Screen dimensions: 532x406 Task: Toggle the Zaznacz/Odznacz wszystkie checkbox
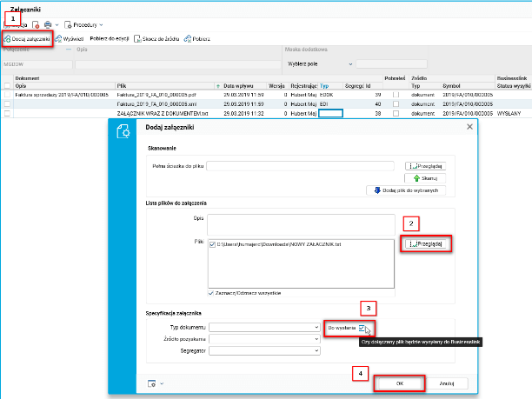click(211, 293)
